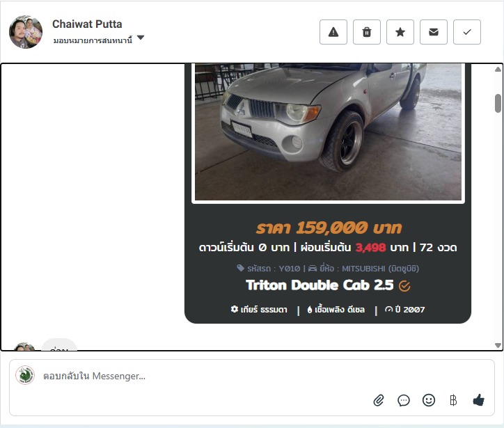Click the scrollbar up arrow
The height and width of the screenshot is (428, 504).
pyautogui.click(x=498, y=69)
